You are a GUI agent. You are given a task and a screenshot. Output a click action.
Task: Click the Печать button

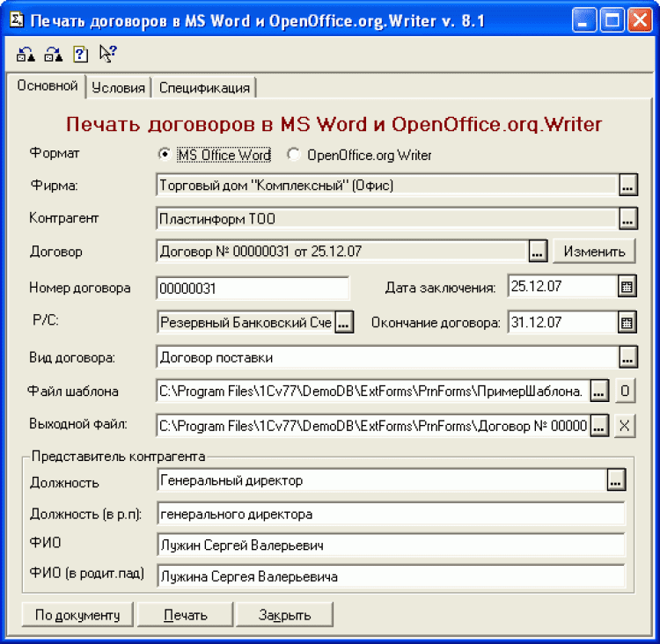tap(185, 615)
